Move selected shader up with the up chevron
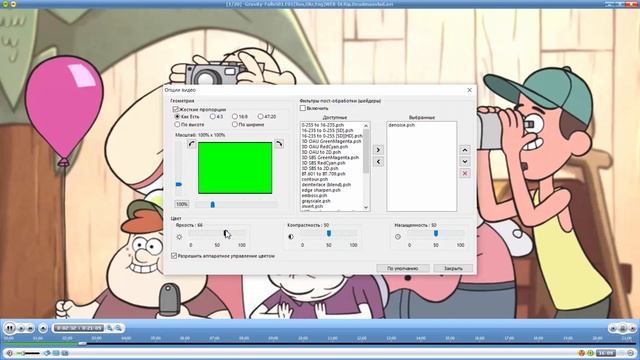 [x=464, y=150]
